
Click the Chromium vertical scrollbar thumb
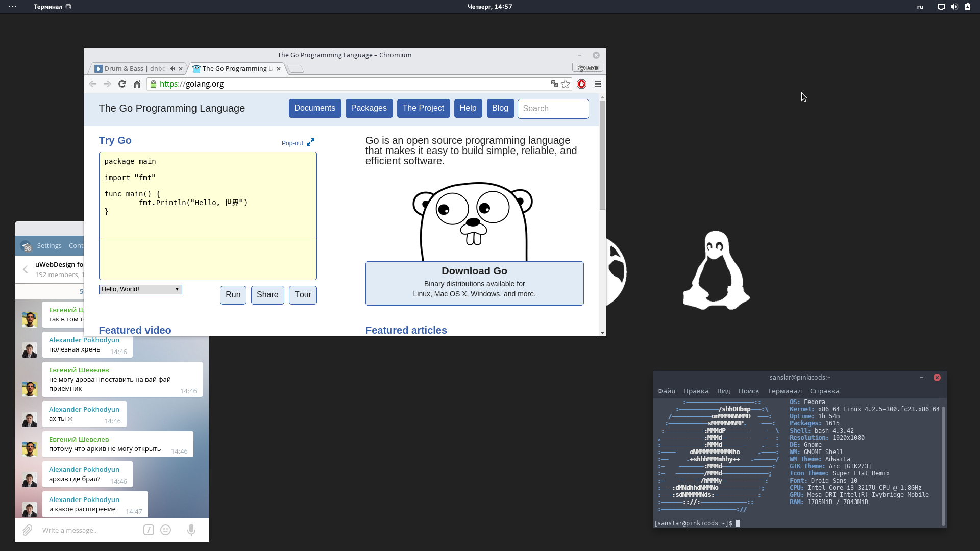click(x=602, y=155)
